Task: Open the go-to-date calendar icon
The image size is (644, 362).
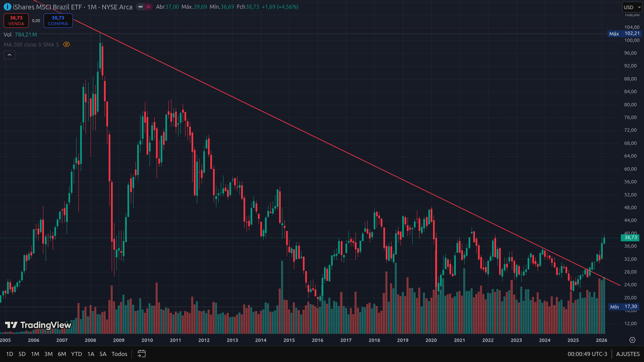Action: 142,354
